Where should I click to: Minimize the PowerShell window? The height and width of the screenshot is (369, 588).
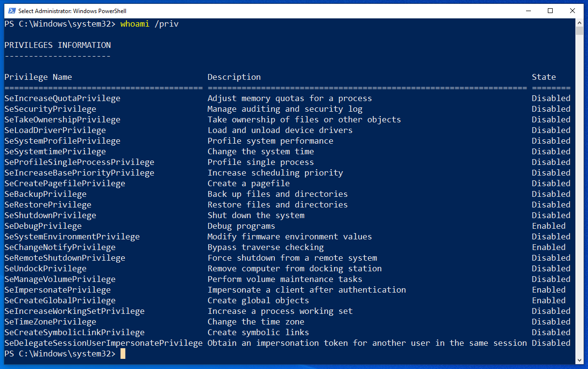coord(528,11)
